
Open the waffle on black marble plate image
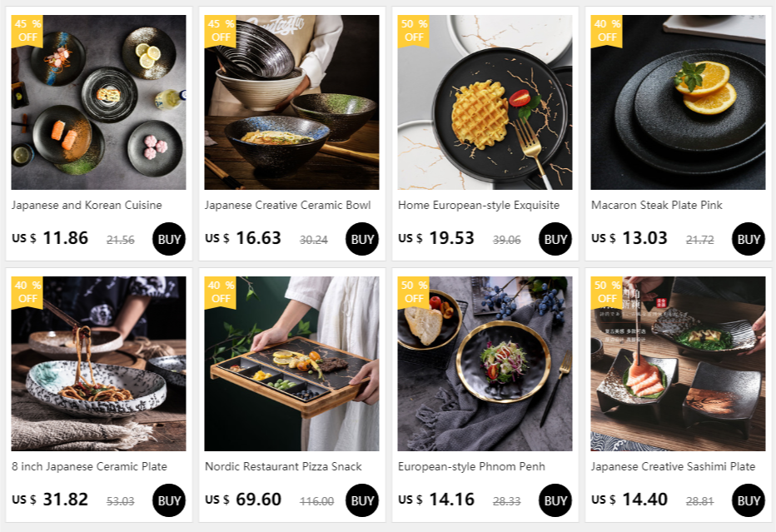485,102
